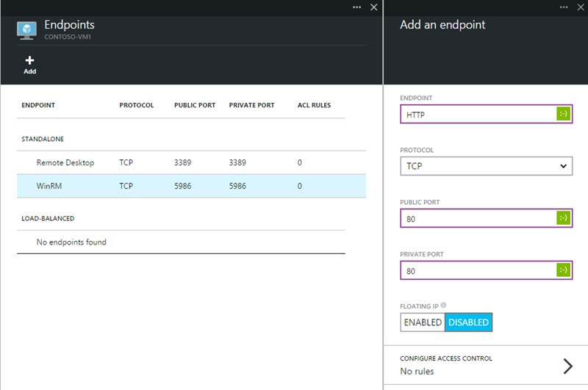Click the Private Port input field
Viewport: 588px width, 390px height.
[476, 270]
